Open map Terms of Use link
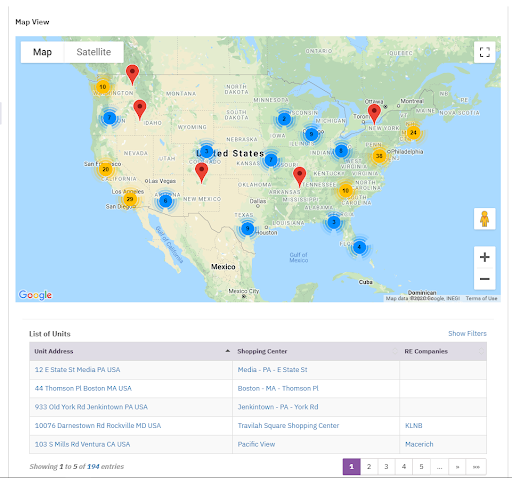The height and width of the screenshot is (478, 512). coord(481,298)
